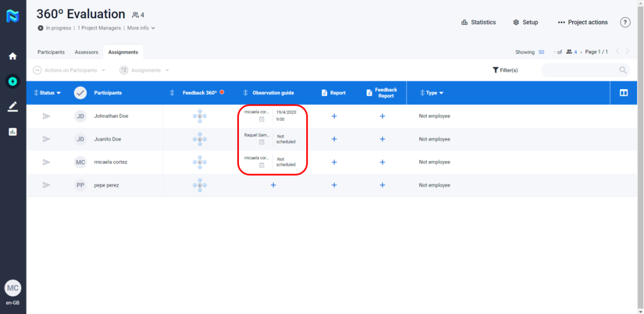Open the bar chart sidebar icon

coord(13,132)
